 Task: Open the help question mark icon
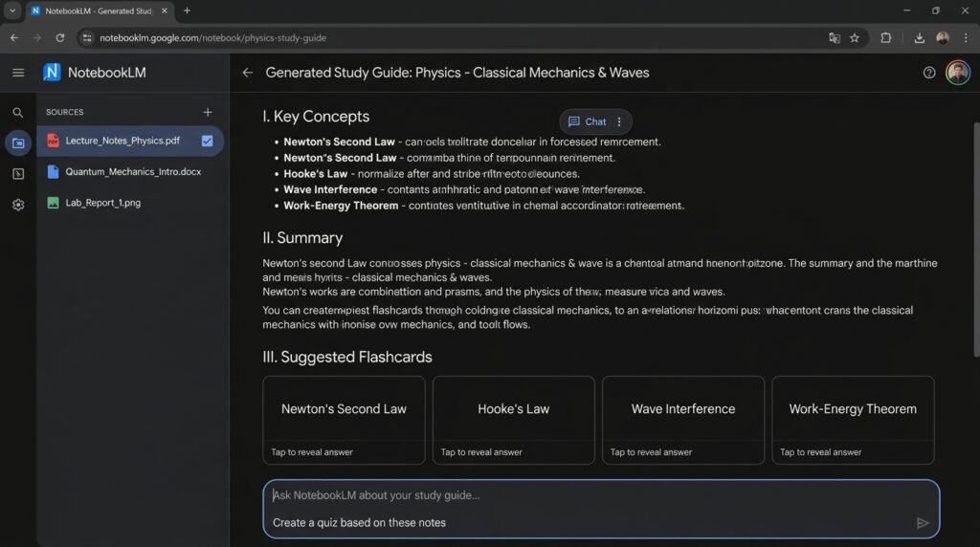[x=928, y=73]
